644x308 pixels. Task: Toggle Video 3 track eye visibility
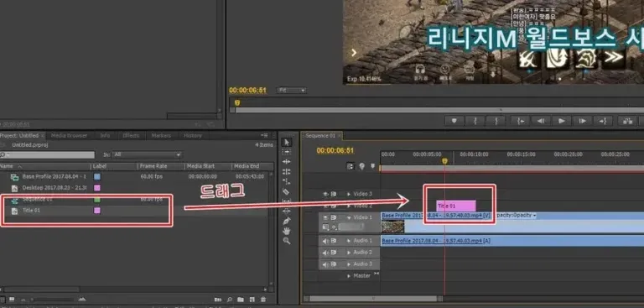click(325, 194)
